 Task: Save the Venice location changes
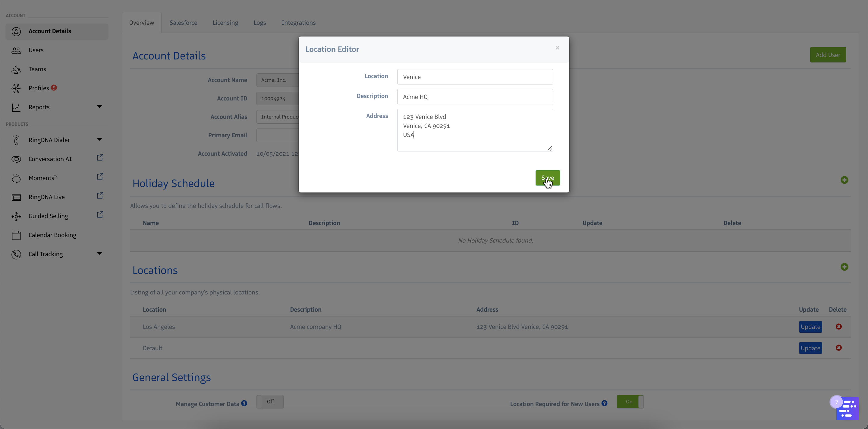[x=547, y=178]
